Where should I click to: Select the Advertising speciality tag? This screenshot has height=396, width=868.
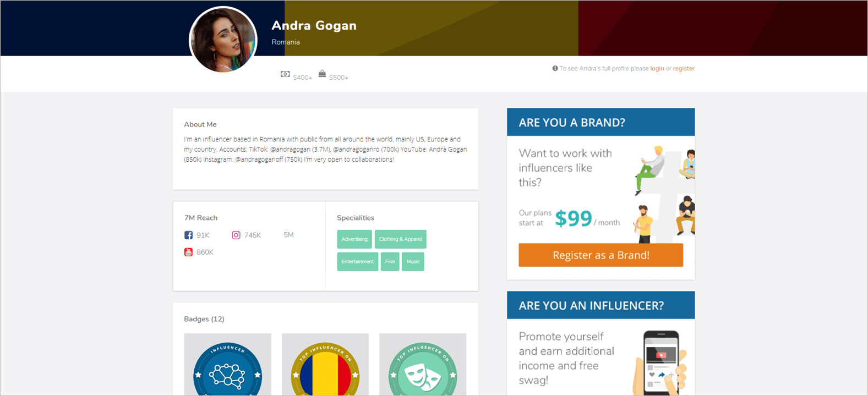354,239
